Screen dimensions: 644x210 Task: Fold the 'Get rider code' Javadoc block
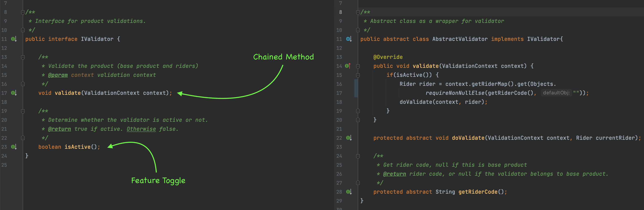tap(358, 156)
